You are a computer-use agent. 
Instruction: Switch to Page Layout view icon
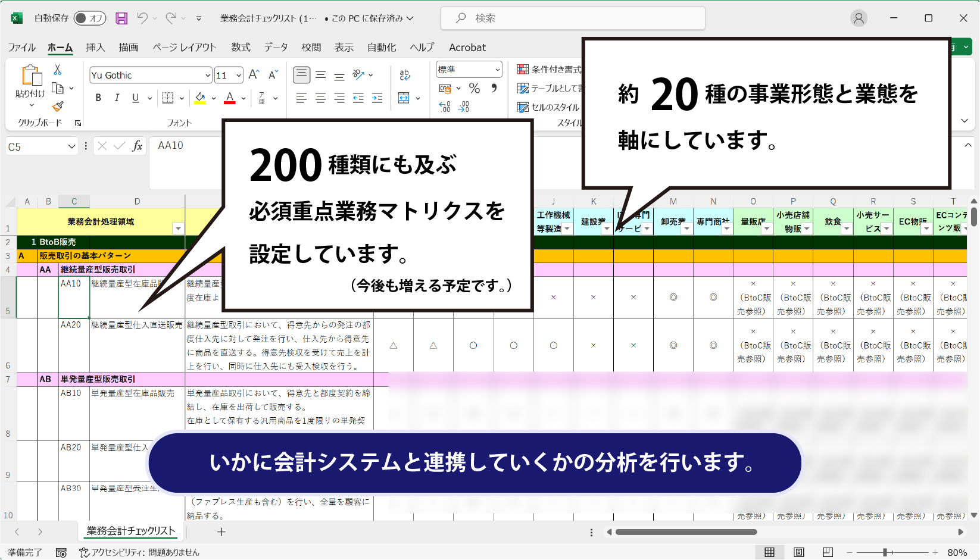point(799,552)
